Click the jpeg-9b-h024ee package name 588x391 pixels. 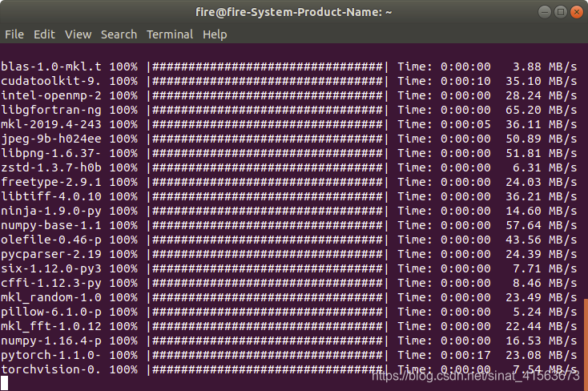point(51,139)
